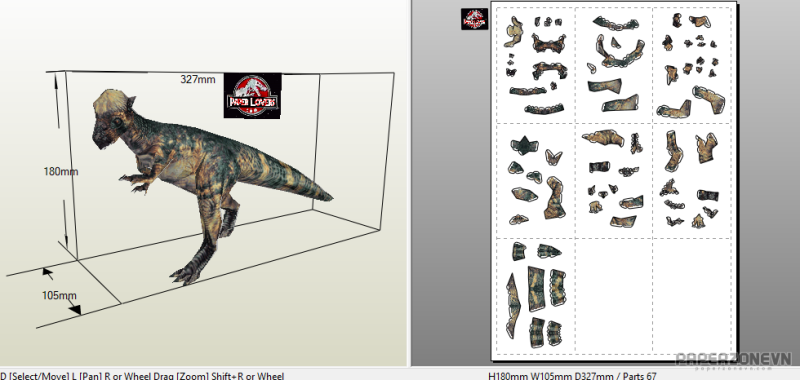Select the small Paper Lovers logo beside pattern sheet

pyautogui.click(x=474, y=19)
